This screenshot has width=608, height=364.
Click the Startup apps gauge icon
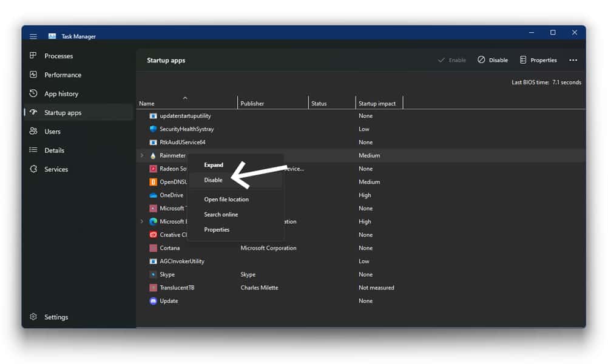point(33,112)
